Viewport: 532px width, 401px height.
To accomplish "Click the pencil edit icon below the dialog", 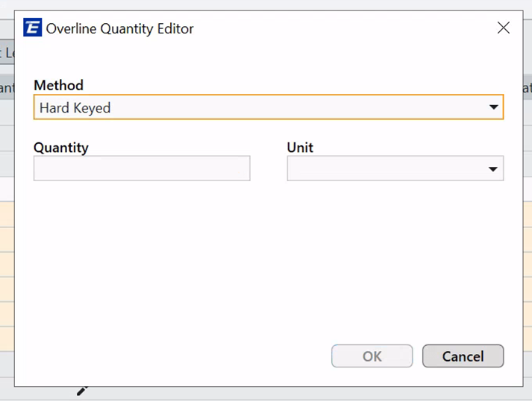I will coord(82,391).
